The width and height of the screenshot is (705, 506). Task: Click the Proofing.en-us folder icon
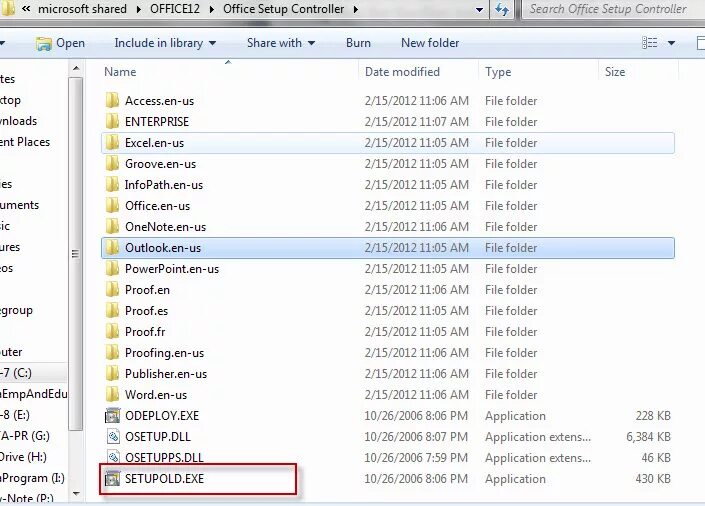point(112,353)
